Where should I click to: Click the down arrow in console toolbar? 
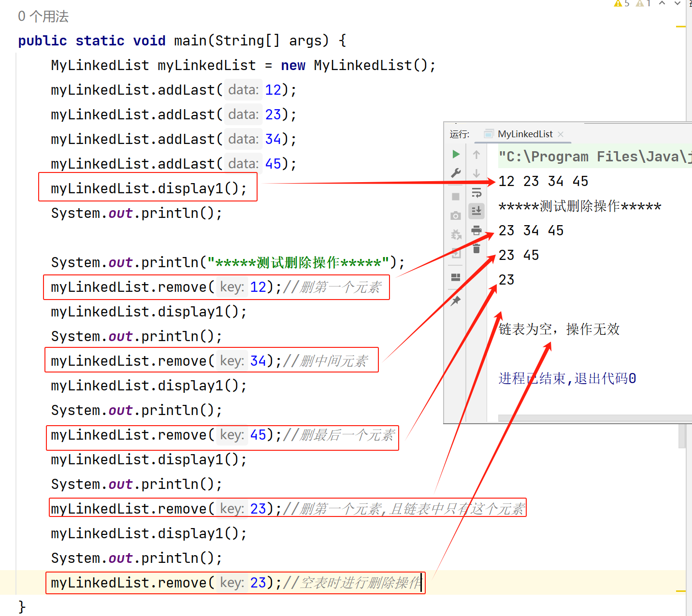point(476,173)
